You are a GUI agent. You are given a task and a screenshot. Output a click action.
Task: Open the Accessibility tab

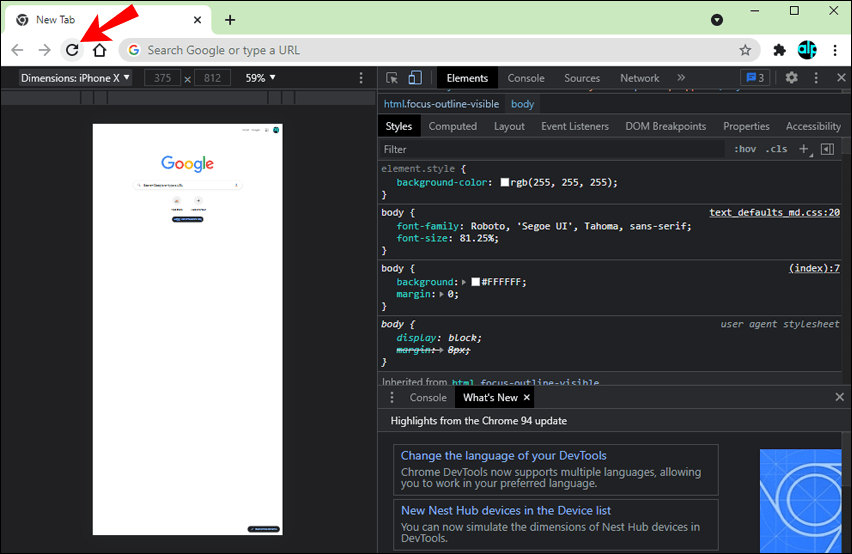[813, 126]
